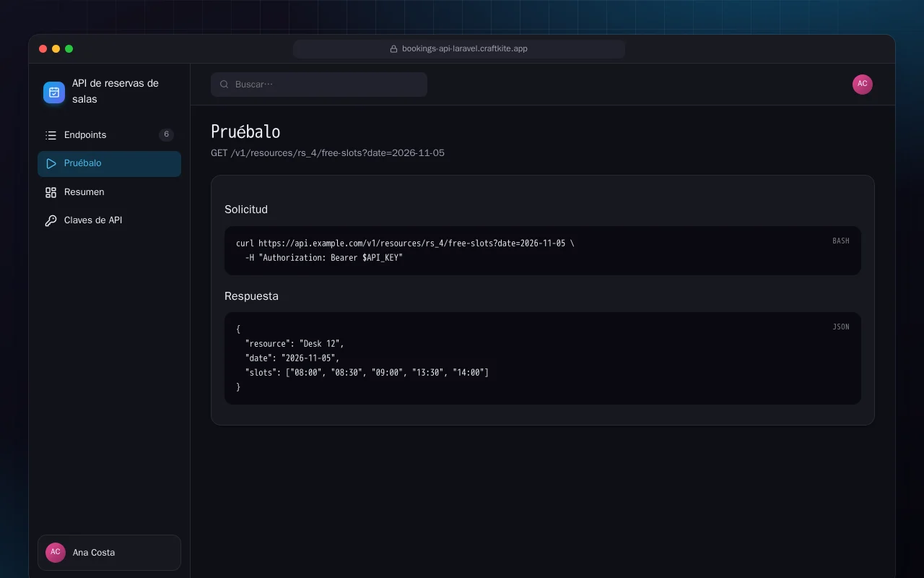Viewport: 924px width, 578px height.
Task: Click the JSON language label
Action: click(841, 327)
